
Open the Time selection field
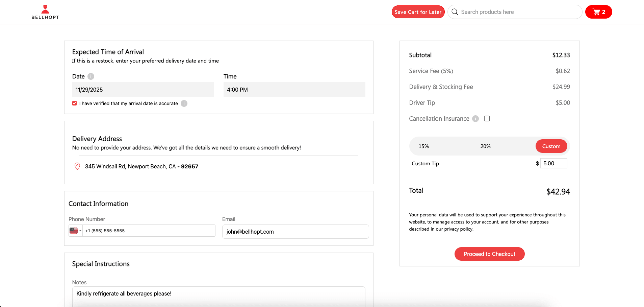click(x=294, y=90)
